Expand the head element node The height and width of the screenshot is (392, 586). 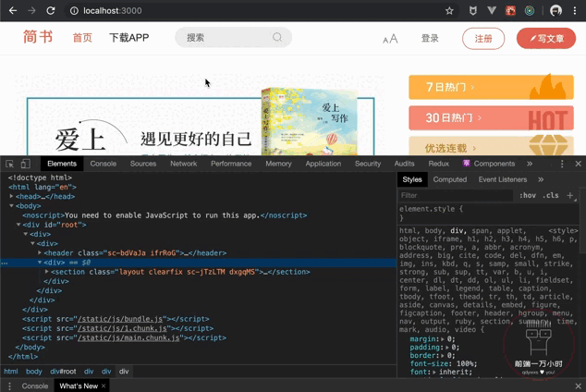[x=12, y=196]
